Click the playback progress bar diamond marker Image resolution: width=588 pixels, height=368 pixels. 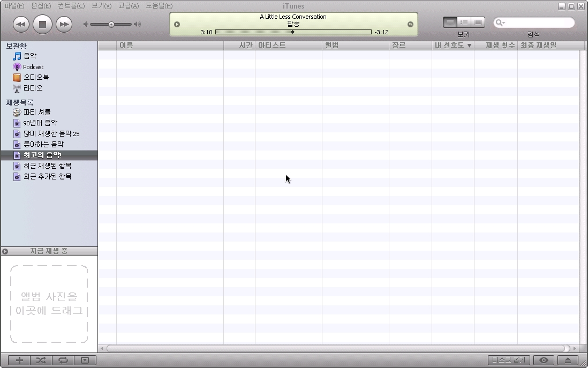coord(293,32)
